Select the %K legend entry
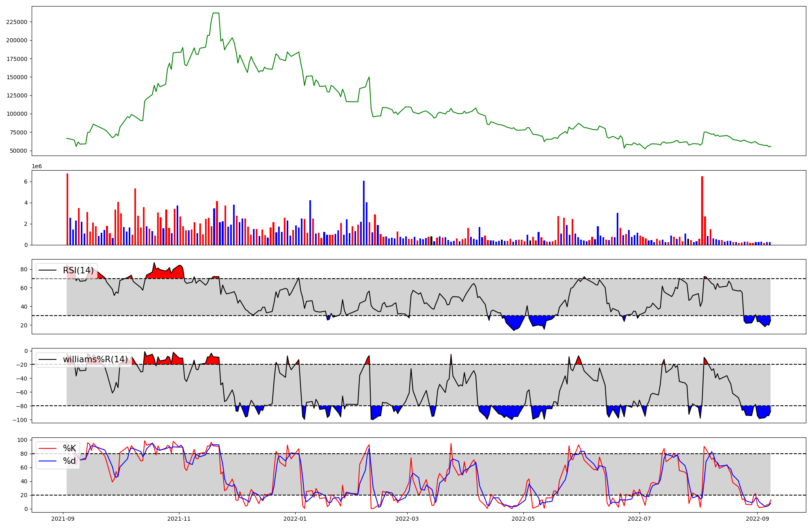Viewport: 812px width, 528px height. (x=69, y=448)
